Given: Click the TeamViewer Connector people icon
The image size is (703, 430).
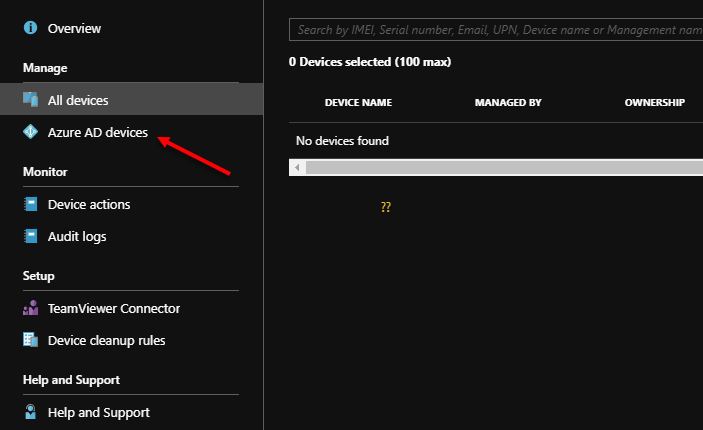Looking at the screenshot, I should (x=30, y=308).
